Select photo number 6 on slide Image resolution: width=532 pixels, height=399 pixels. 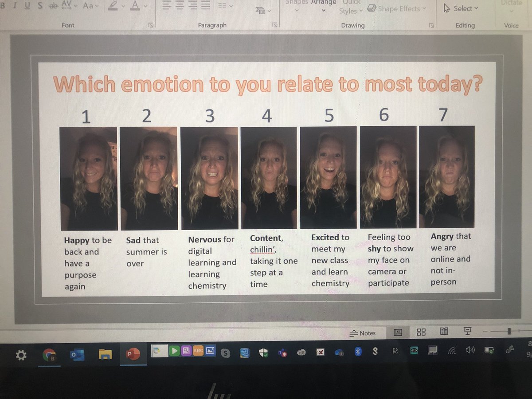click(388, 177)
